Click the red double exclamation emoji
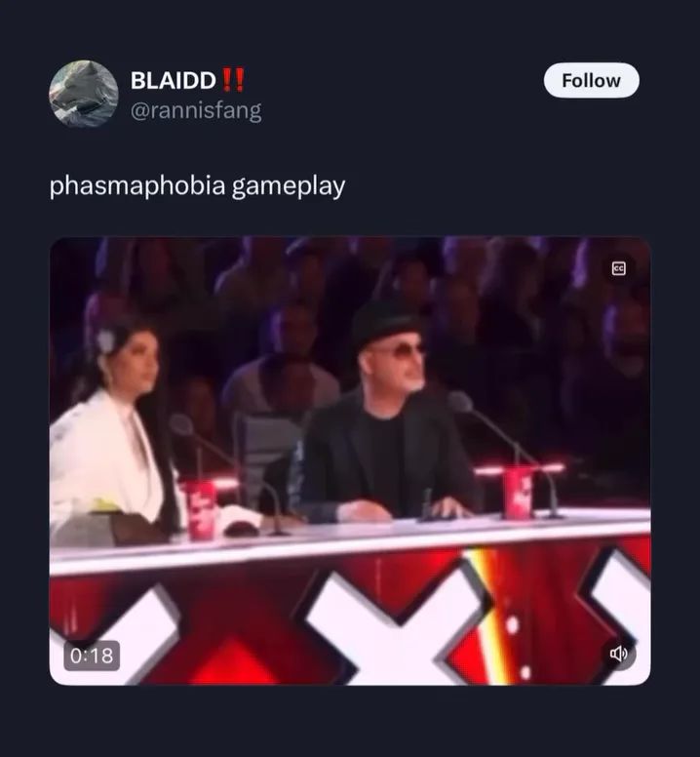 233,80
